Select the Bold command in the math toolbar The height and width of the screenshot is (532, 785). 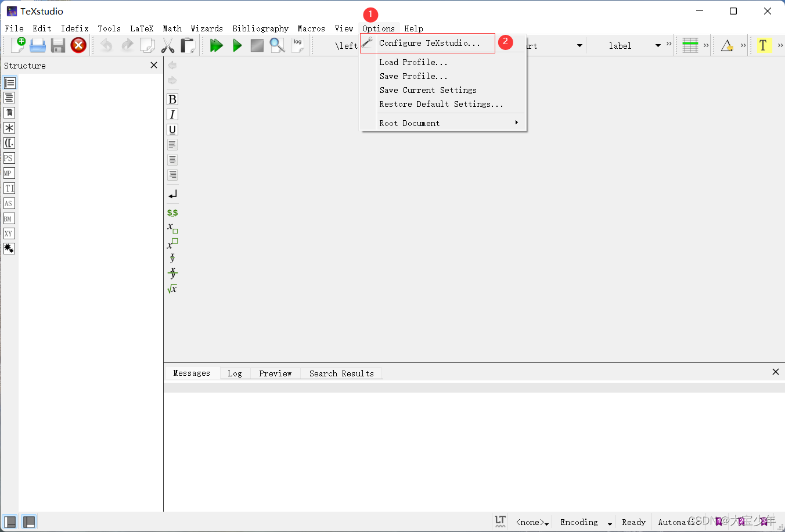click(172, 99)
